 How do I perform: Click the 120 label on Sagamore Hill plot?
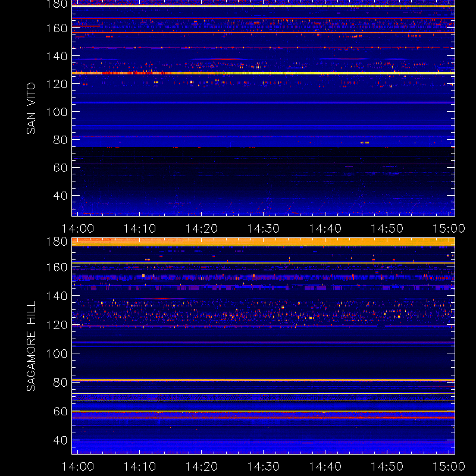[x=57, y=325]
